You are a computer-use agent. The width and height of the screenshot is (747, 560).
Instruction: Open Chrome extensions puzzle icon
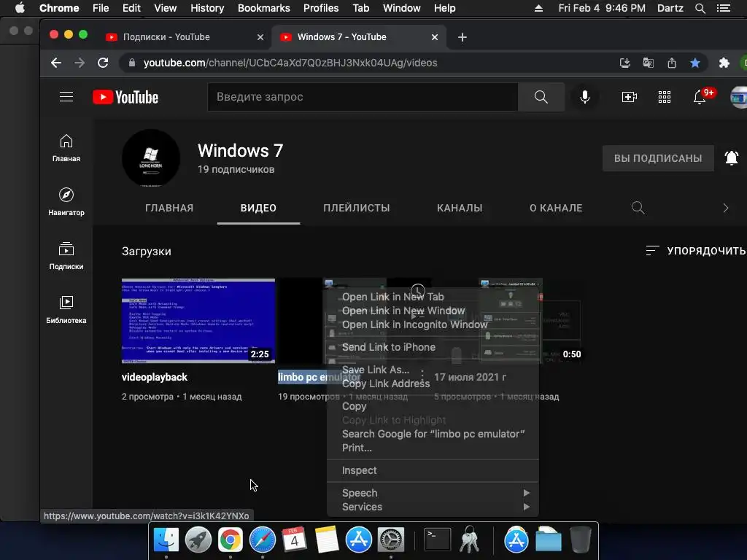[x=724, y=63]
